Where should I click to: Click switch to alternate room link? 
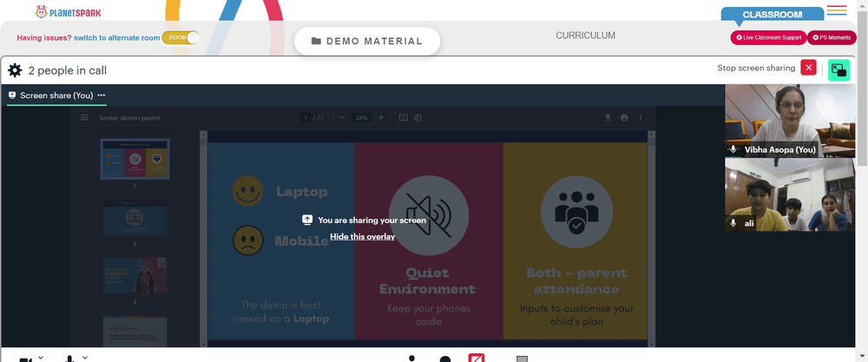point(117,37)
